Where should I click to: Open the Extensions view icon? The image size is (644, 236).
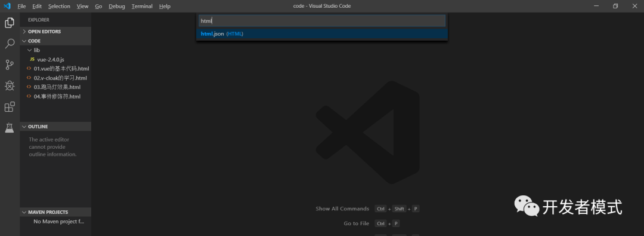[10, 107]
